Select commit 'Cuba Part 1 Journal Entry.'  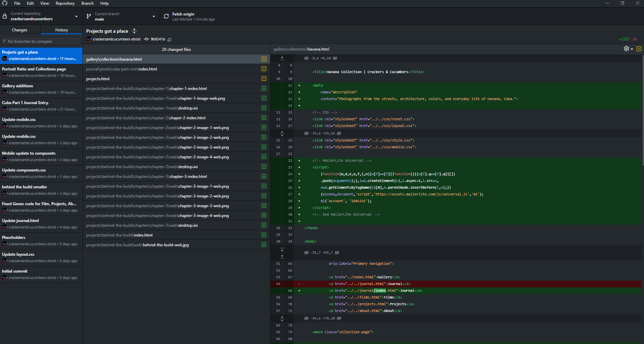[x=41, y=106]
